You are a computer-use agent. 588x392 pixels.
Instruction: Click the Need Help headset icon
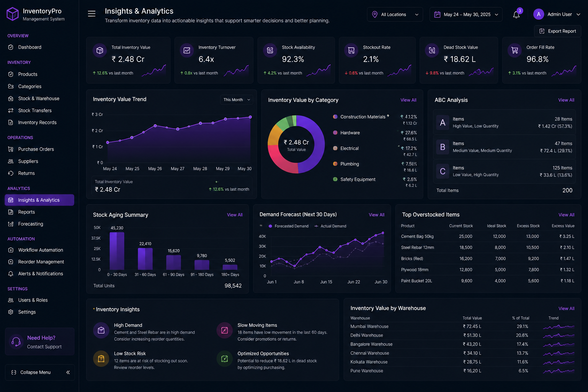[x=16, y=341]
